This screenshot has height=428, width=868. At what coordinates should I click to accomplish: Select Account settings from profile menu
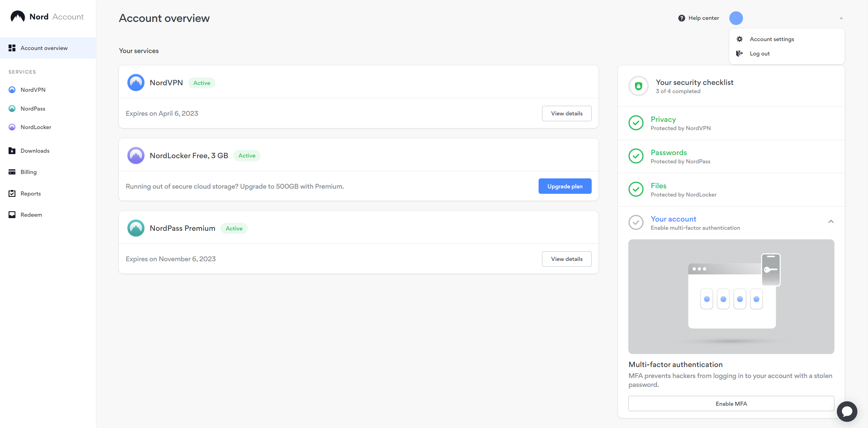point(771,39)
